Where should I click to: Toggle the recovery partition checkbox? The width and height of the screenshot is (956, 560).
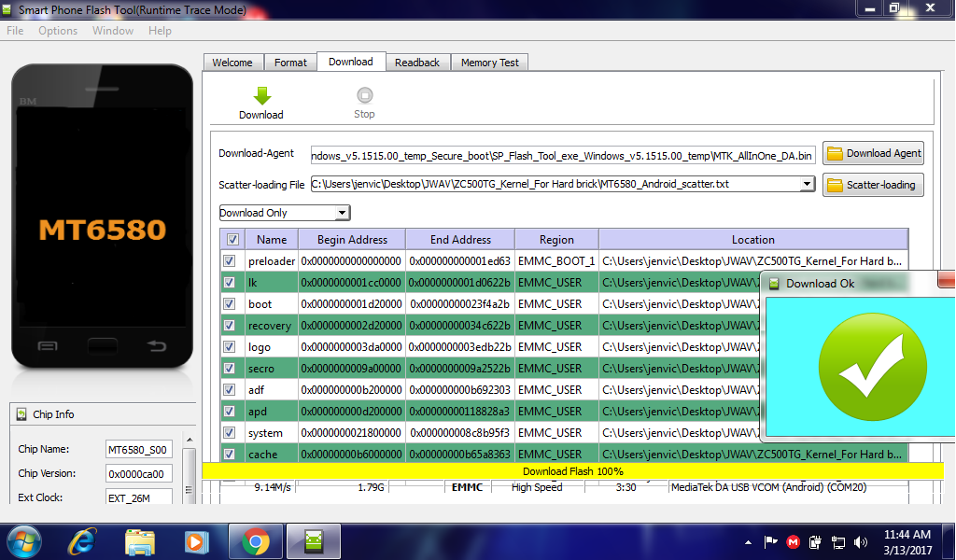230,326
